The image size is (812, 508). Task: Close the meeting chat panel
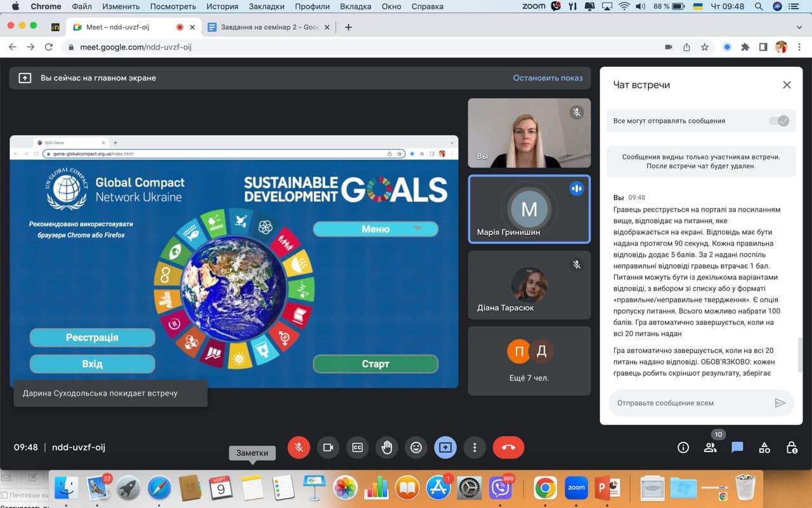tap(787, 84)
